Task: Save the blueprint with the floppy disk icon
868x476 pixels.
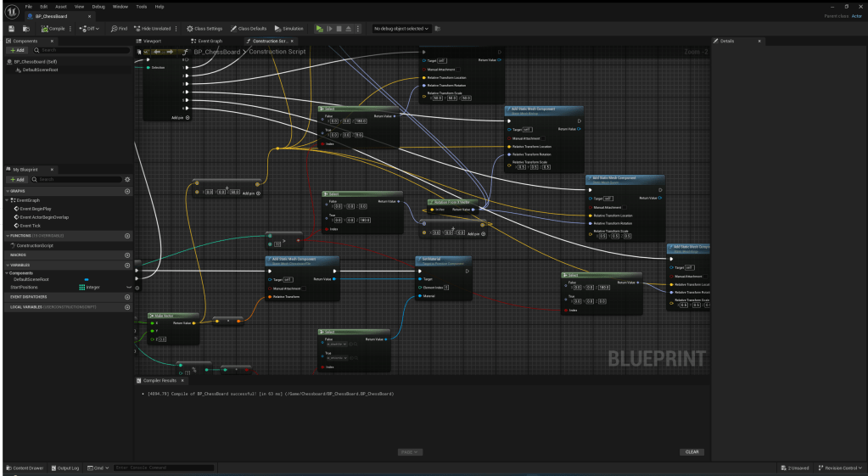Action: coord(11,28)
